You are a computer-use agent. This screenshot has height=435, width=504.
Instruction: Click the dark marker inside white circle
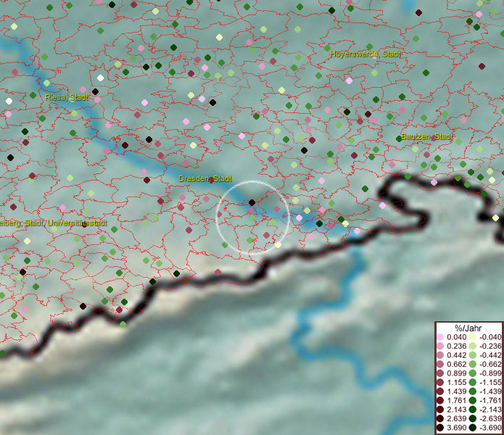coord(252,203)
